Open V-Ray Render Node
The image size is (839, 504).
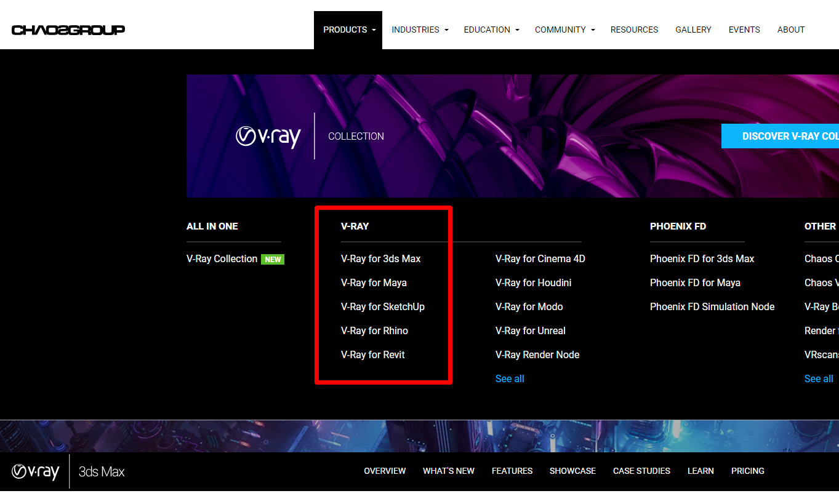point(537,355)
